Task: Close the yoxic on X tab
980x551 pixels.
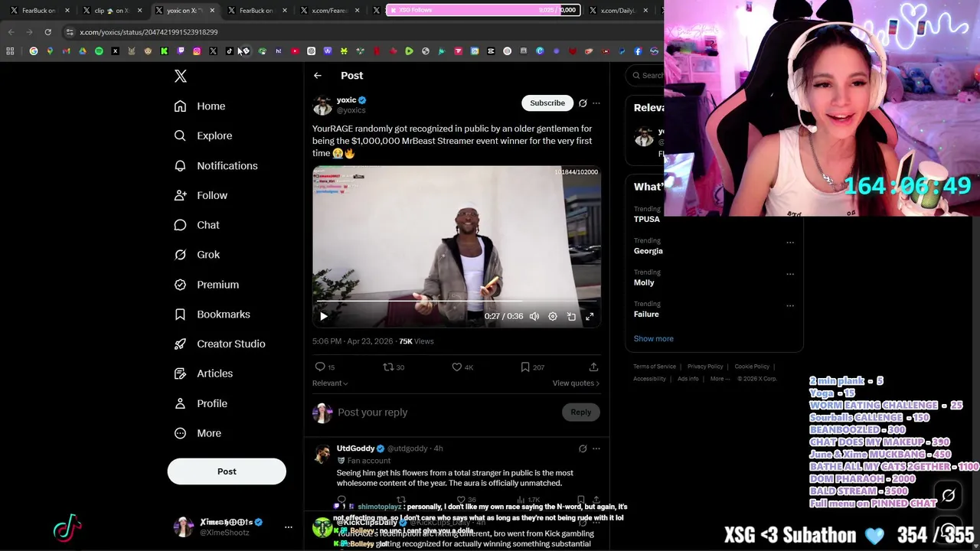Action: (x=212, y=11)
